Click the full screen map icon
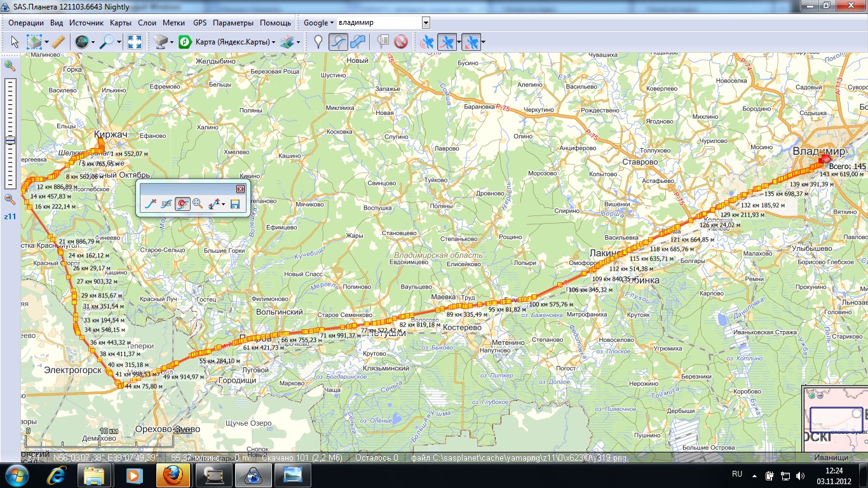Image resolution: width=868 pixels, height=488 pixels. click(135, 42)
